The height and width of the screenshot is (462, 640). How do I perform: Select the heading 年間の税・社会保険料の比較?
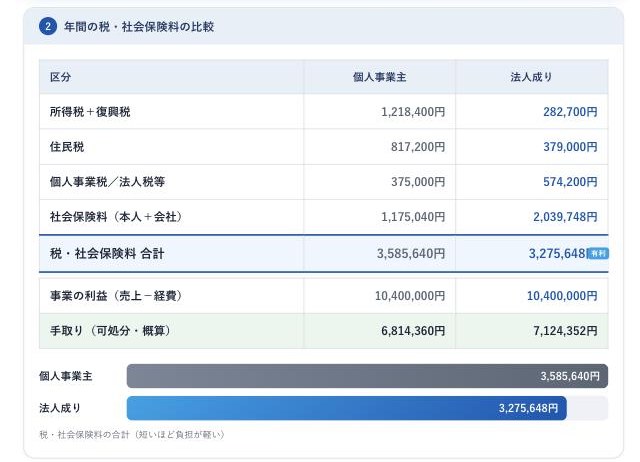139,27
